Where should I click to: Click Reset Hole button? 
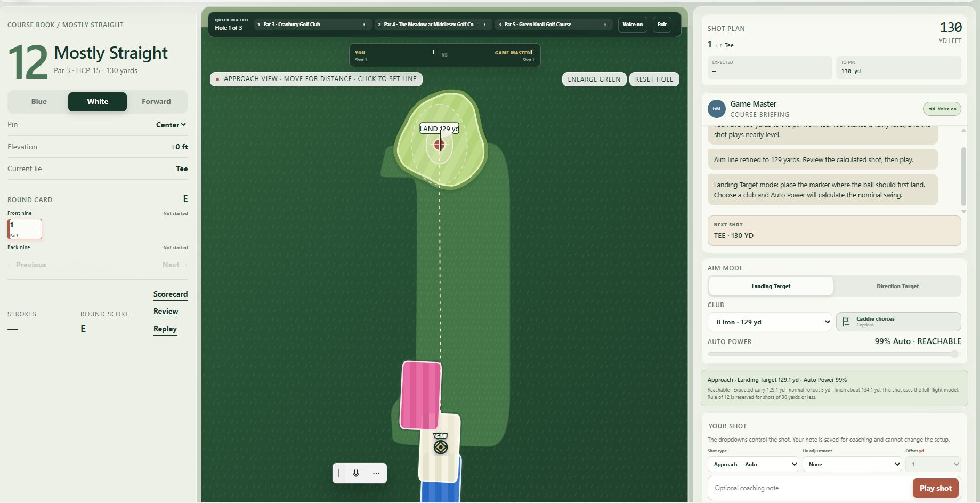[x=654, y=79]
